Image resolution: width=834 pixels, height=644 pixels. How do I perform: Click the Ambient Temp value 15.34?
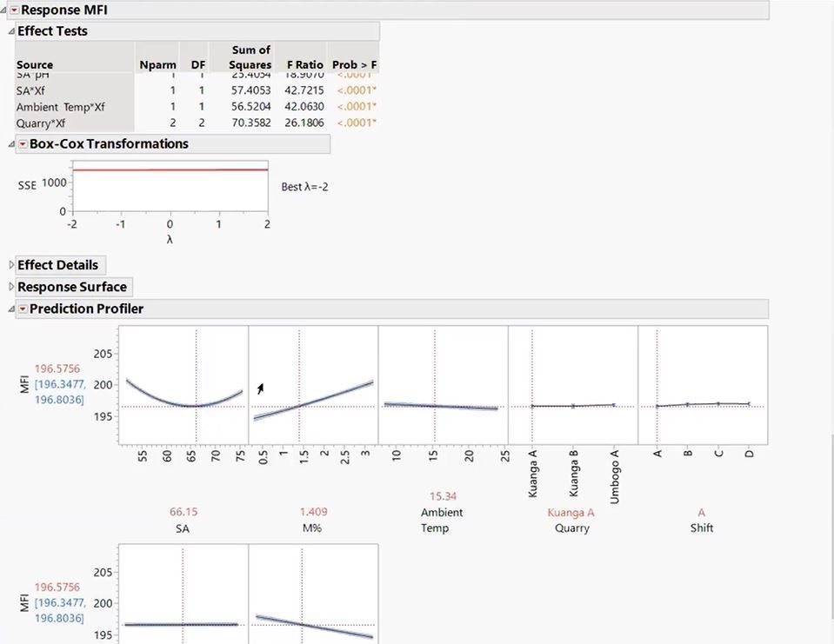click(x=443, y=495)
